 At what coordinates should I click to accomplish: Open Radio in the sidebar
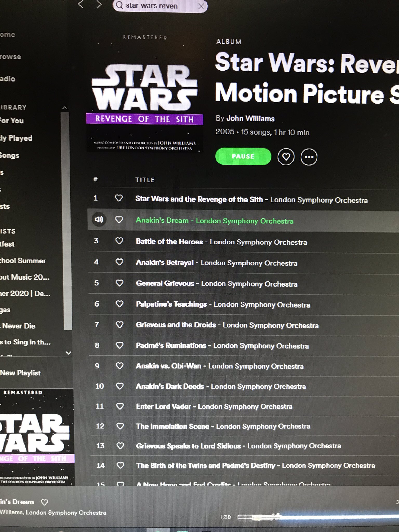pos(8,79)
